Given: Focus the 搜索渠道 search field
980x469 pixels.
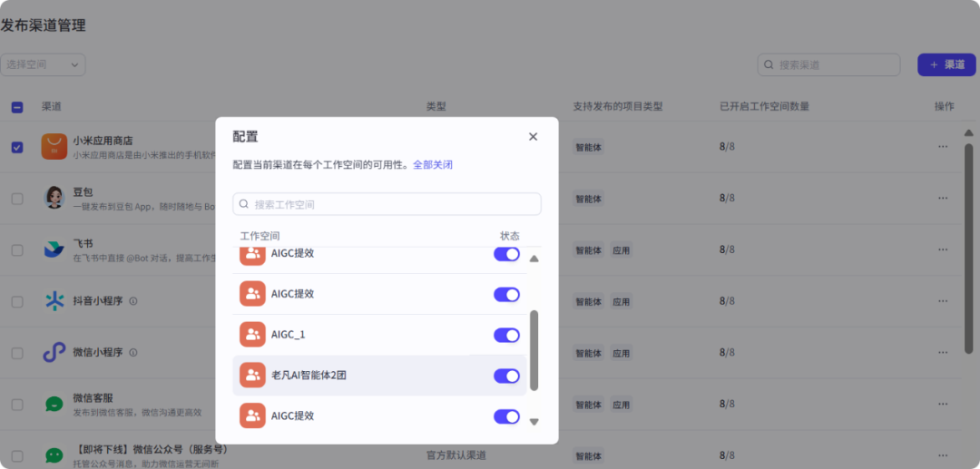Looking at the screenshot, I should 828,65.
